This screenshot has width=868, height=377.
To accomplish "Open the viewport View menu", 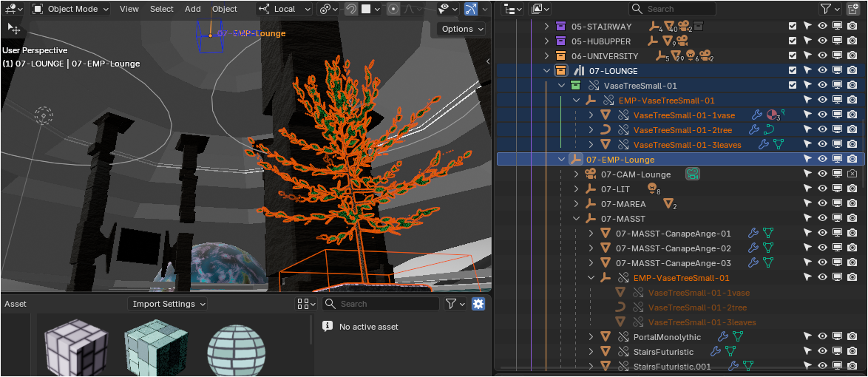I will click(x=129, y=9).
